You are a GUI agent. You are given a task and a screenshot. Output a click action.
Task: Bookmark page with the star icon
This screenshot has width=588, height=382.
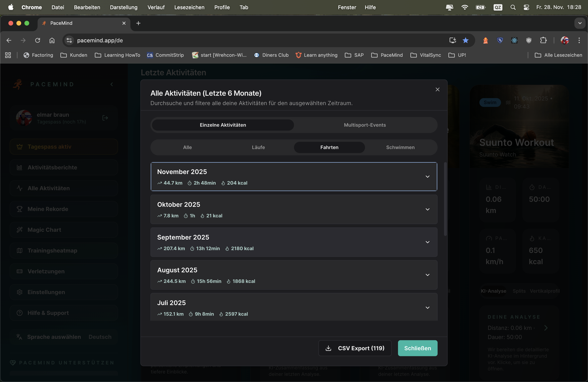coord(465,40)
